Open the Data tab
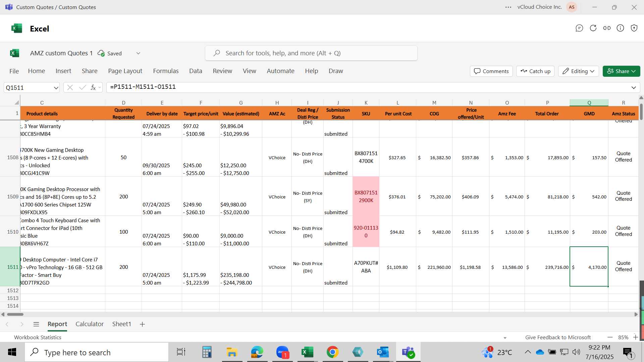 [196, 71]
